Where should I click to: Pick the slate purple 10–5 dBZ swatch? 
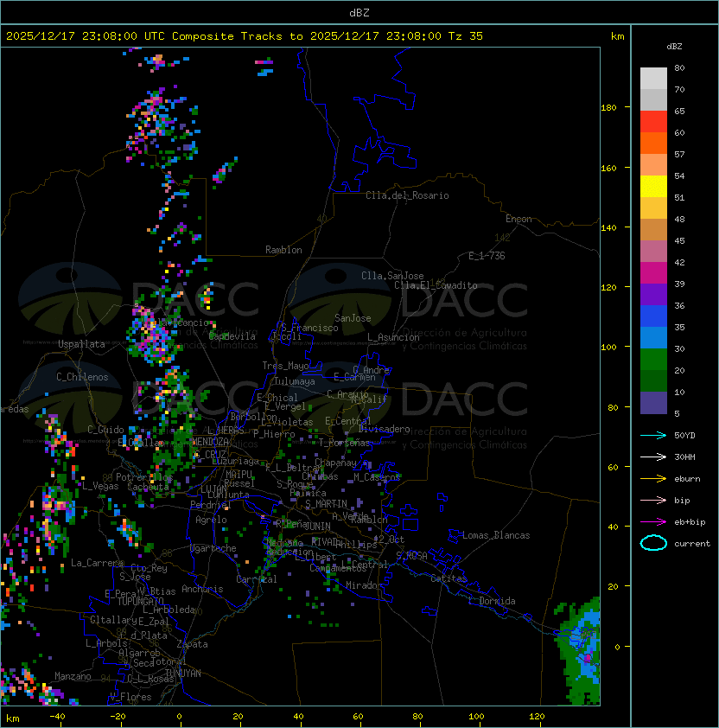pos(653,403)
